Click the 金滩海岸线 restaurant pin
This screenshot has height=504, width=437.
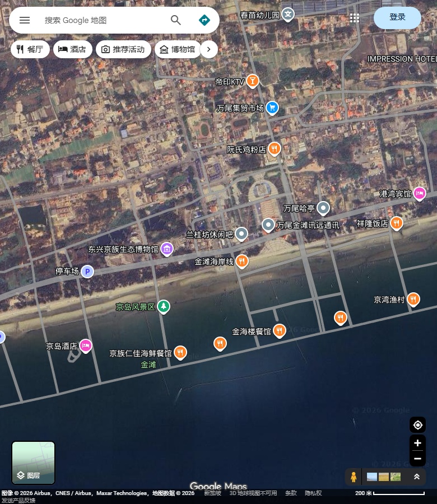click(x=242, y=262)
